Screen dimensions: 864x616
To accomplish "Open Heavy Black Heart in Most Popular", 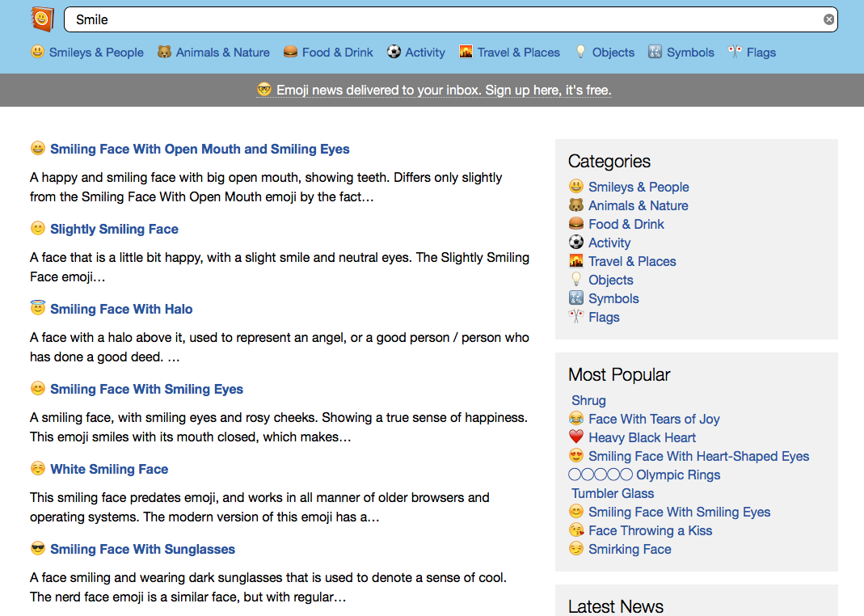I will tap(642, 438).
